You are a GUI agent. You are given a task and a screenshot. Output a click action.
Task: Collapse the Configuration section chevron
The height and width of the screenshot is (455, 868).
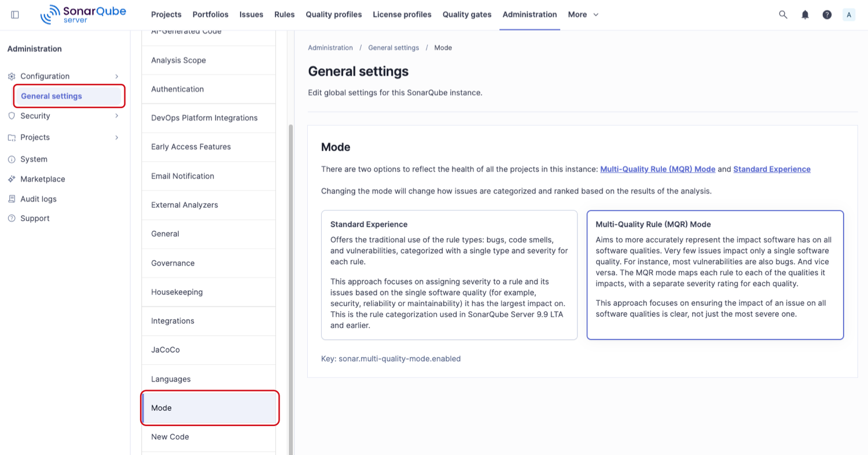click(x=116, y=76)
